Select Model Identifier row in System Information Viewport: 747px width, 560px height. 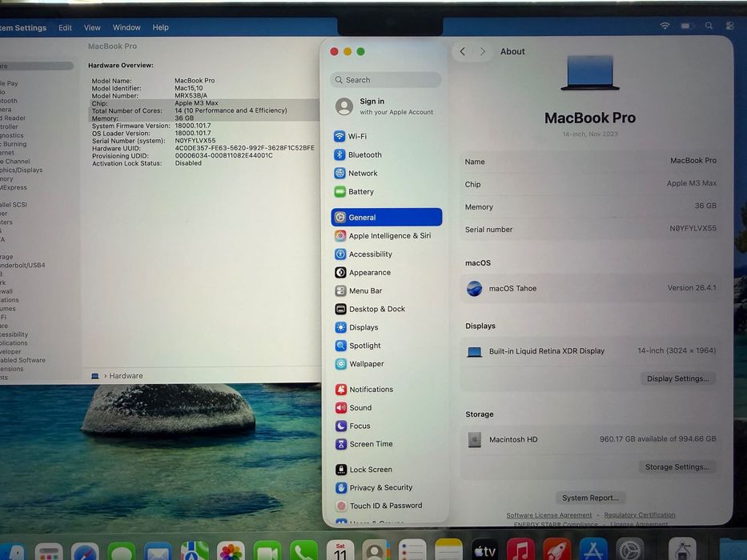pyautogui.click(x=203, y=88)
